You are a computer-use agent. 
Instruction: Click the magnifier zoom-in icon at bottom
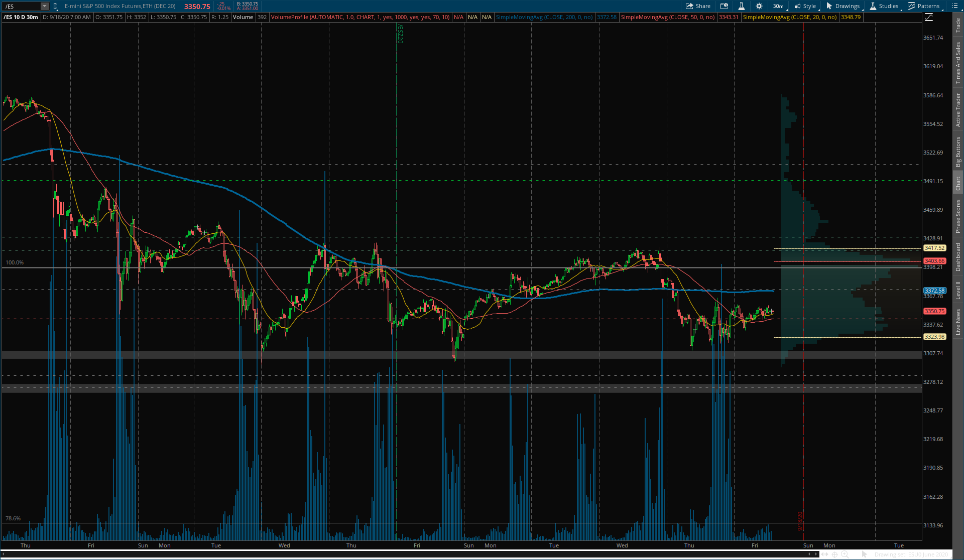(845, 554)
